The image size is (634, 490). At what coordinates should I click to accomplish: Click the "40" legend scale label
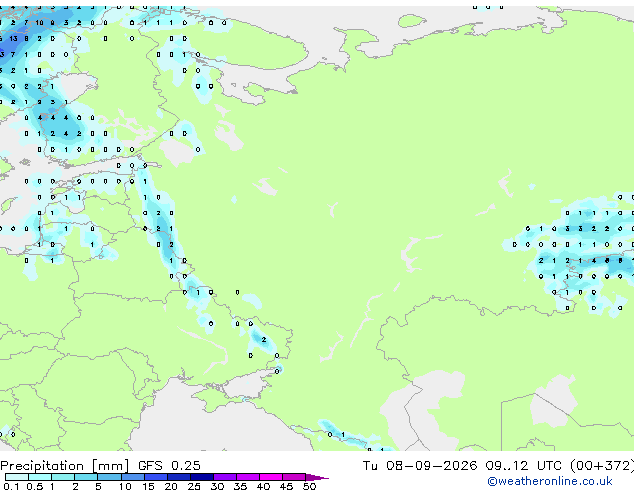(263, 486)
